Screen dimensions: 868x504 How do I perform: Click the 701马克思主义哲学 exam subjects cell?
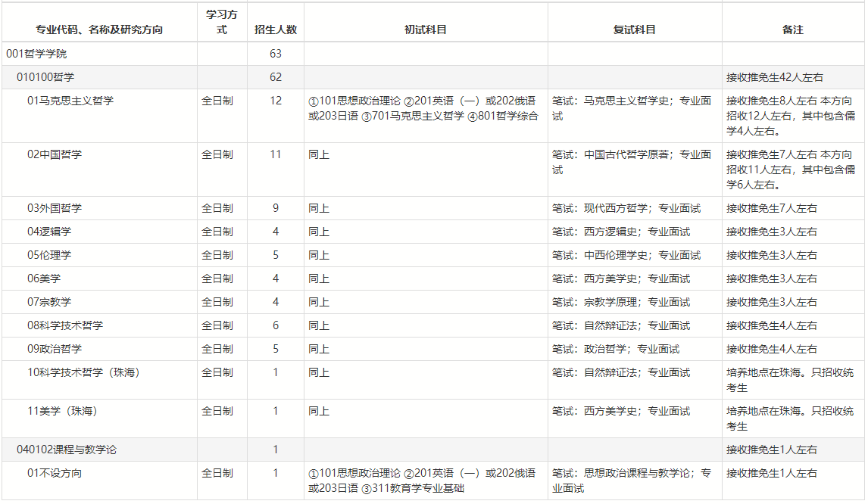[423, 108]
